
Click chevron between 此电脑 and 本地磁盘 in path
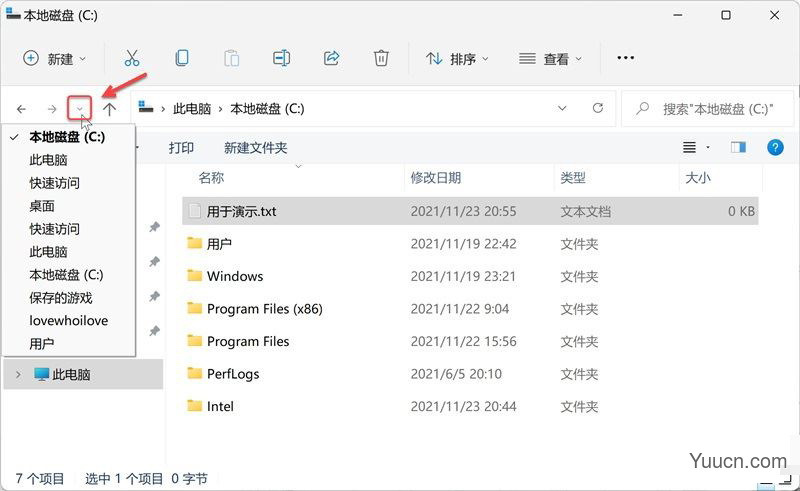220,109
